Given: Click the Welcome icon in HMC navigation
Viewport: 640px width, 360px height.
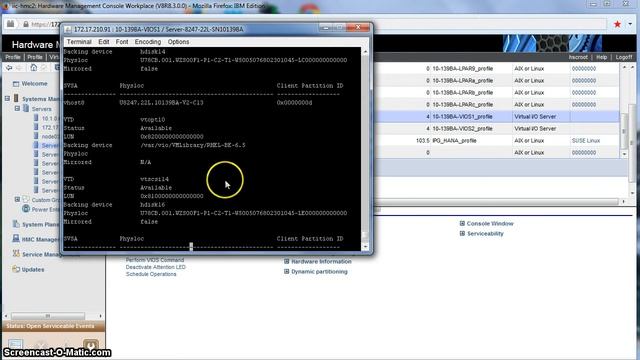Looking at the screenshot, I should click(x=16, y=84).
